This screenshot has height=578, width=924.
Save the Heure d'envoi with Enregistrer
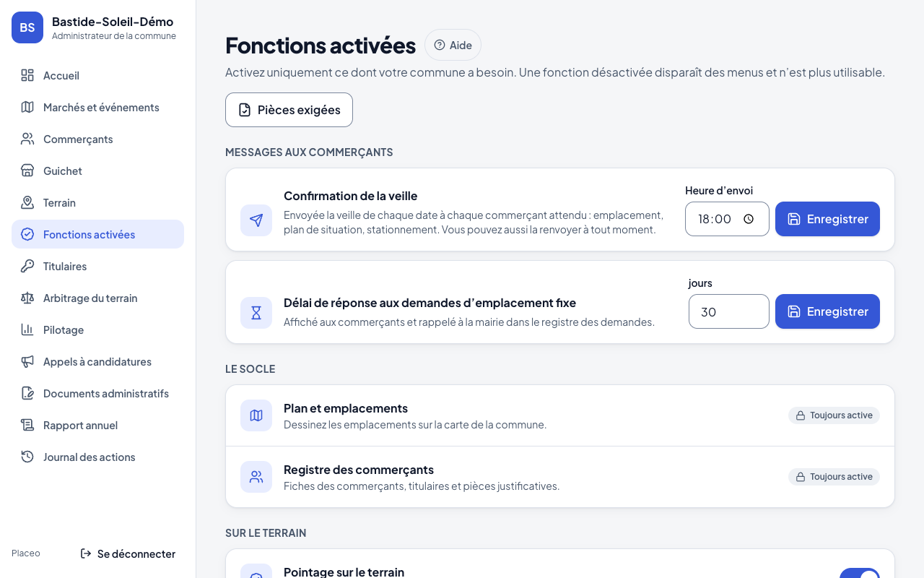point(827,219)
